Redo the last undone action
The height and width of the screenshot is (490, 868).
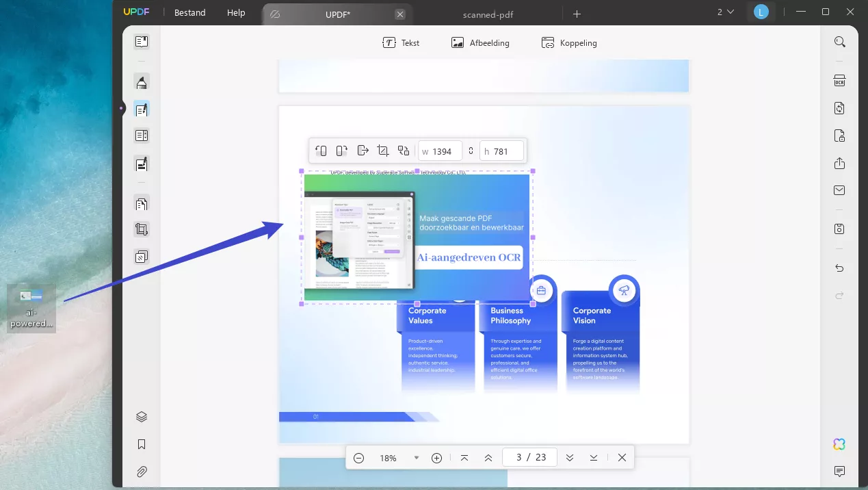[x=840, y=296]
